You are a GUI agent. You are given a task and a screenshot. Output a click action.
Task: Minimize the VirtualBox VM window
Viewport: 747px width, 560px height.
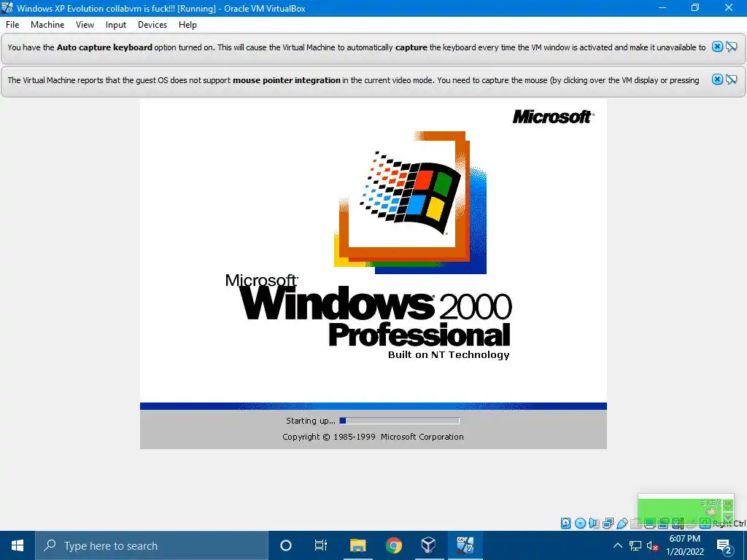click(662, 7)
